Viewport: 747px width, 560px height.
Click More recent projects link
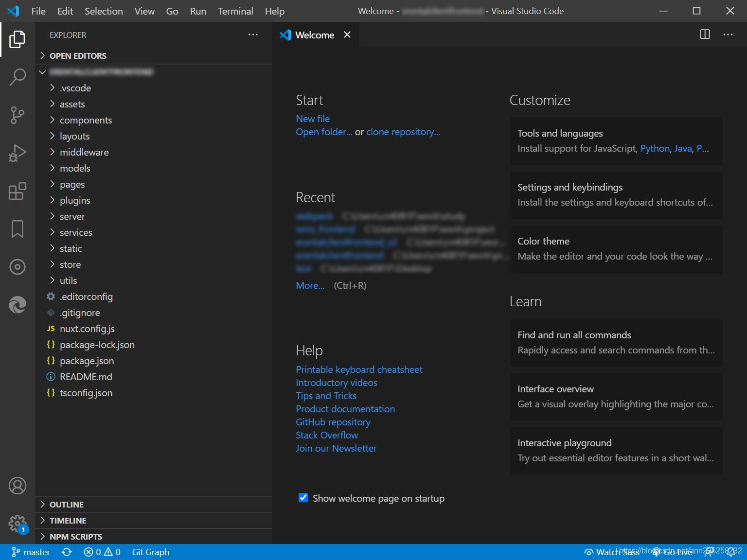(x=310, y=285)
